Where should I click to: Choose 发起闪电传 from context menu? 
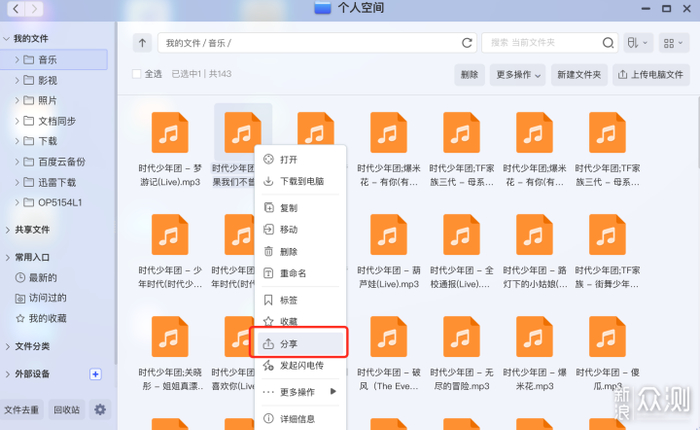pos(300,365)
